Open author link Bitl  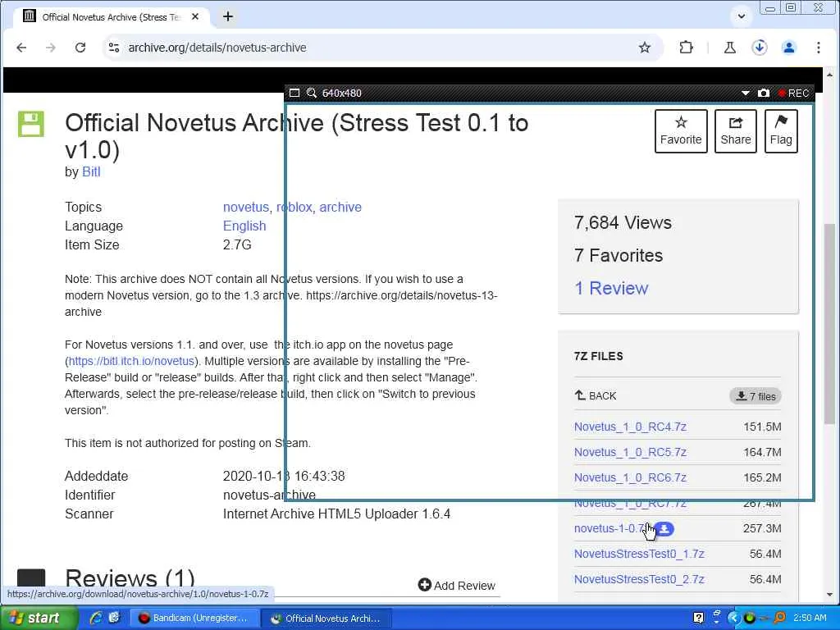click(x=91, y=172)
